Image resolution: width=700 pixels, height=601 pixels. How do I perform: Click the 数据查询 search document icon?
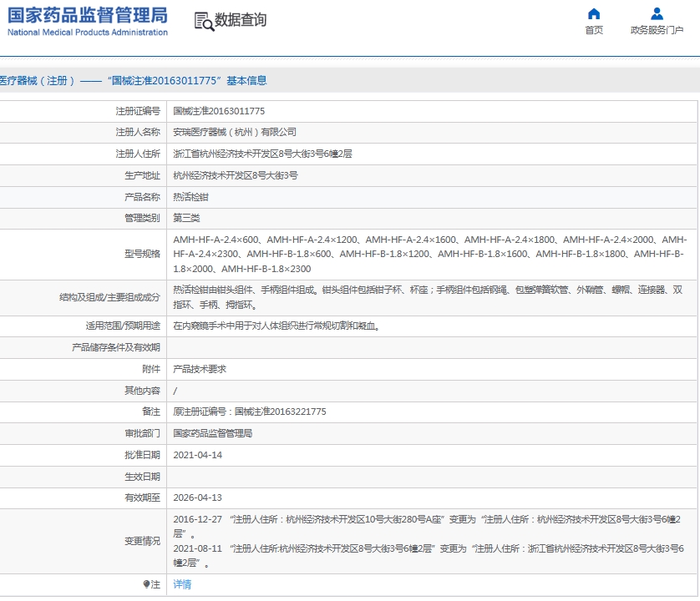click(x=204, y=22)
